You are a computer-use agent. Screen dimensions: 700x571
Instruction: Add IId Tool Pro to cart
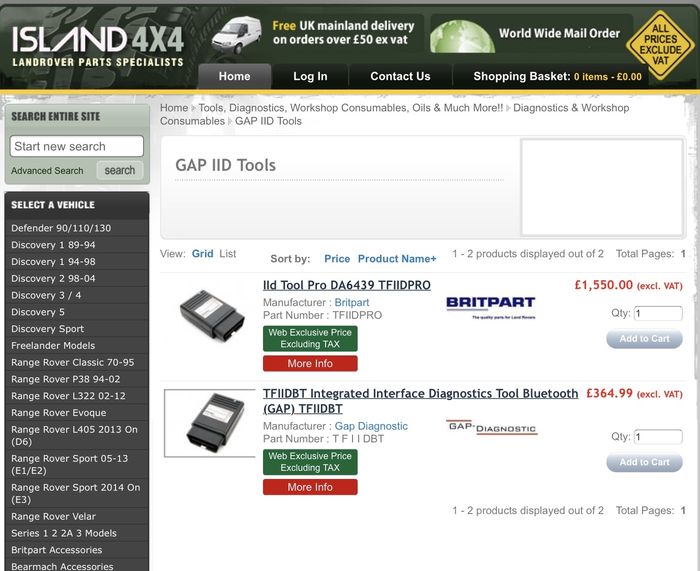coord(644,339)
